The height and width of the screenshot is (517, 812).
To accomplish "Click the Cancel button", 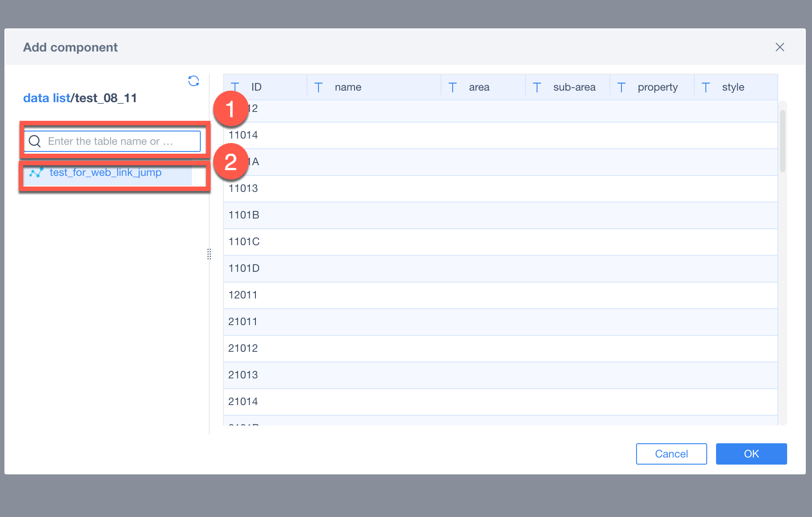I will click(671, 454).
